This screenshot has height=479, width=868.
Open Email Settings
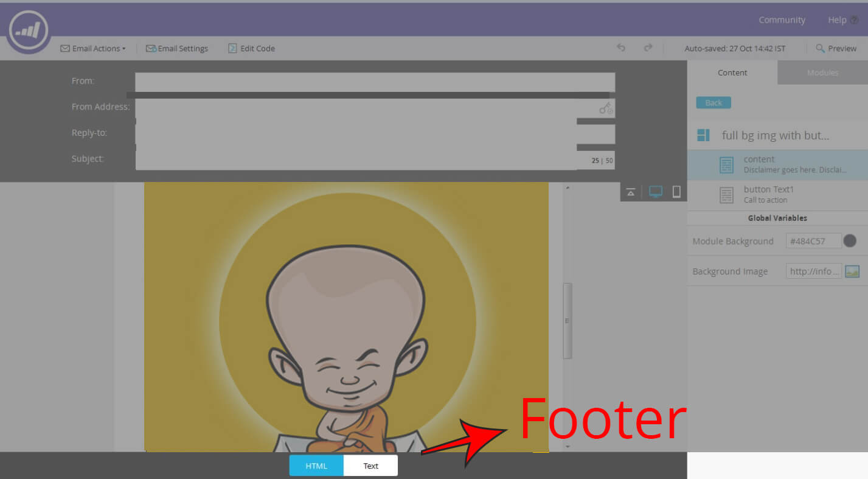177,49
